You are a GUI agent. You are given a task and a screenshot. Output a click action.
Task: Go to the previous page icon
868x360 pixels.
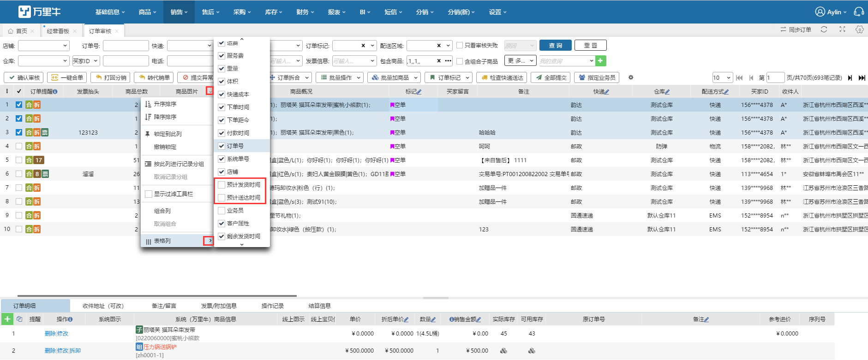coord(751,78)
